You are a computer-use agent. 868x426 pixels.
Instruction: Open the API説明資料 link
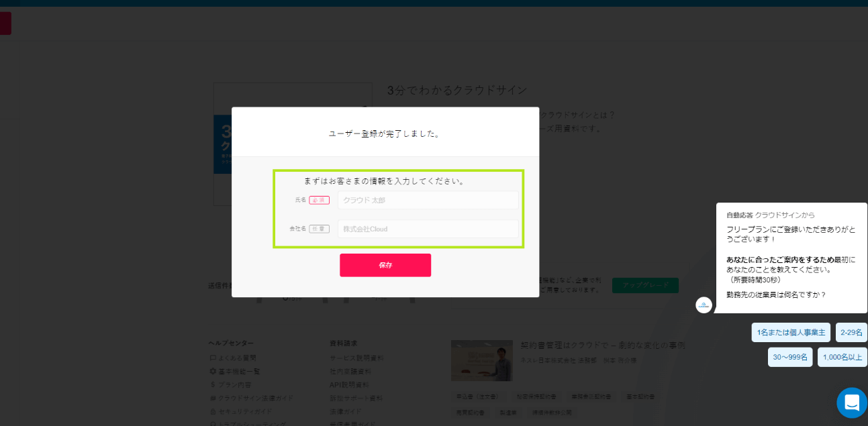coord(349,384)
